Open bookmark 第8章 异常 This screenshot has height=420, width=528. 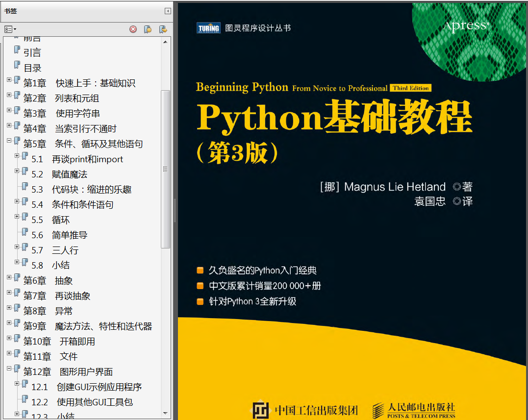tap(48, 311)
